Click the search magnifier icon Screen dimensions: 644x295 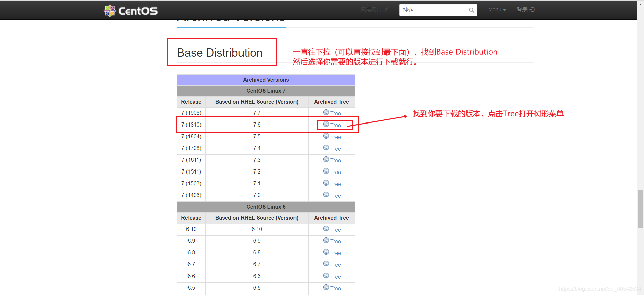pos(471,10)
